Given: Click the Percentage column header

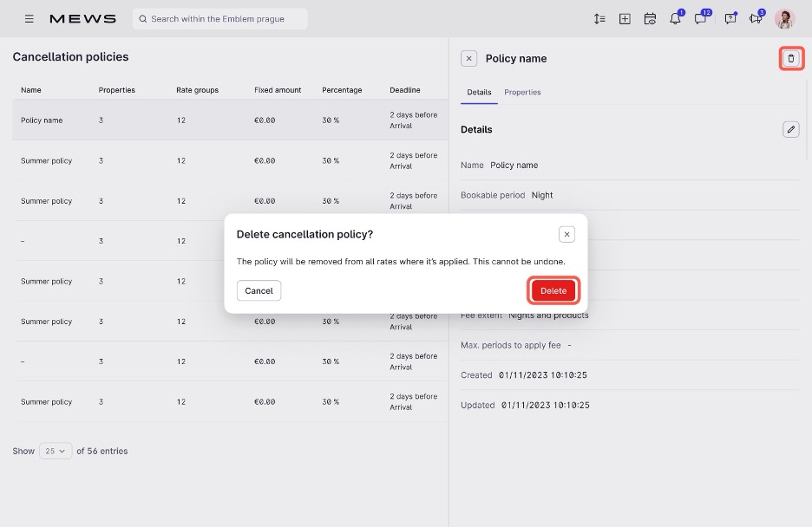Looking at the screenshot, I should point(342,90).
